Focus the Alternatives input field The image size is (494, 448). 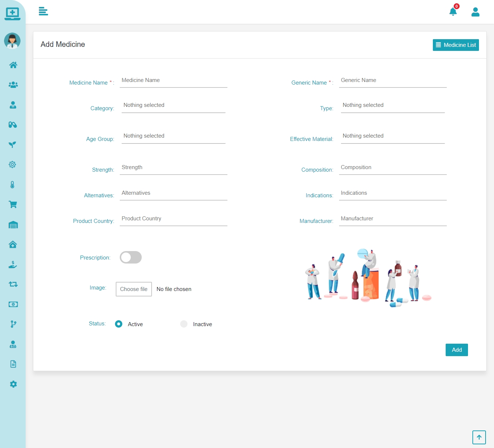coord(173,193)
